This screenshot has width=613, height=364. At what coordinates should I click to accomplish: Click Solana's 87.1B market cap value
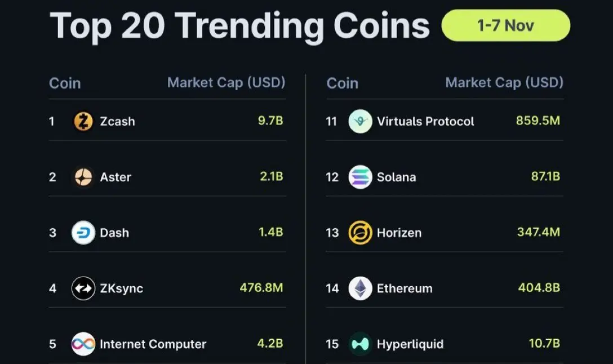pos(545,176)
